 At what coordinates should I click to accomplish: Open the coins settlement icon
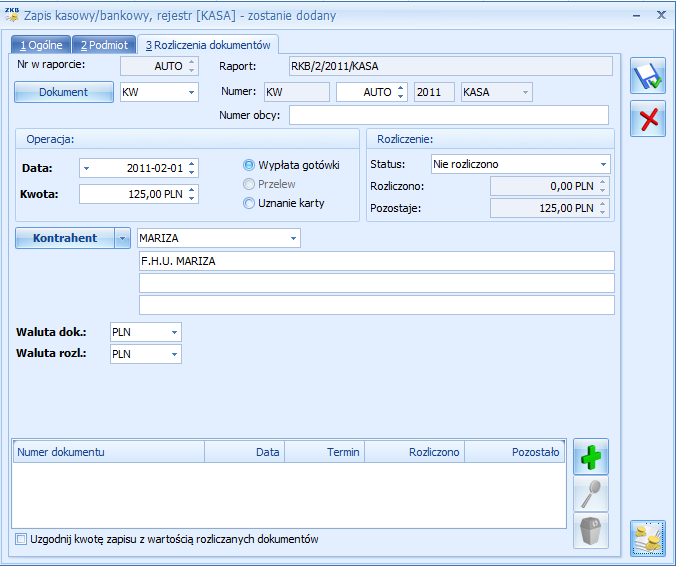click(x=648, y=538)
